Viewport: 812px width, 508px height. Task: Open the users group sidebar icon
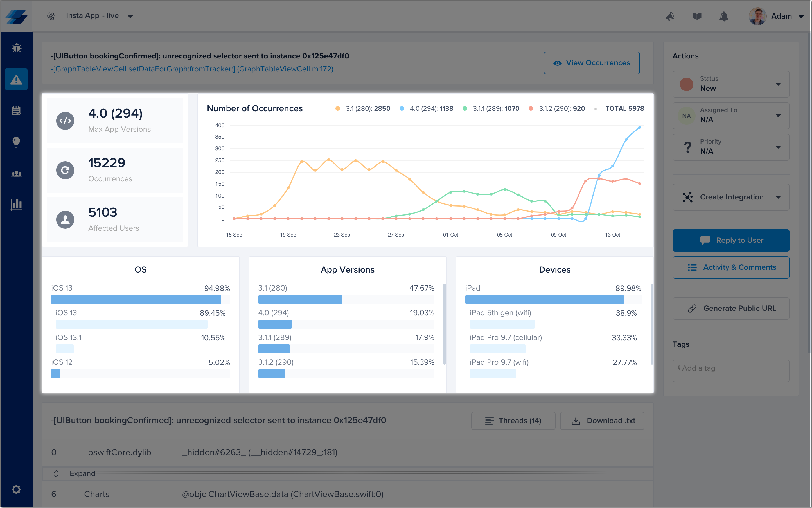point(16,174)
